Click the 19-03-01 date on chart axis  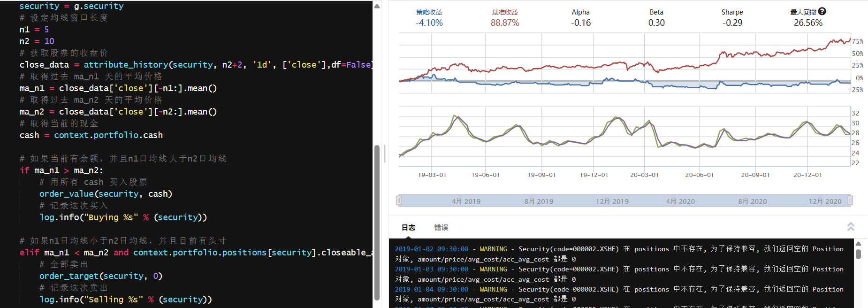tap(432, 175)
